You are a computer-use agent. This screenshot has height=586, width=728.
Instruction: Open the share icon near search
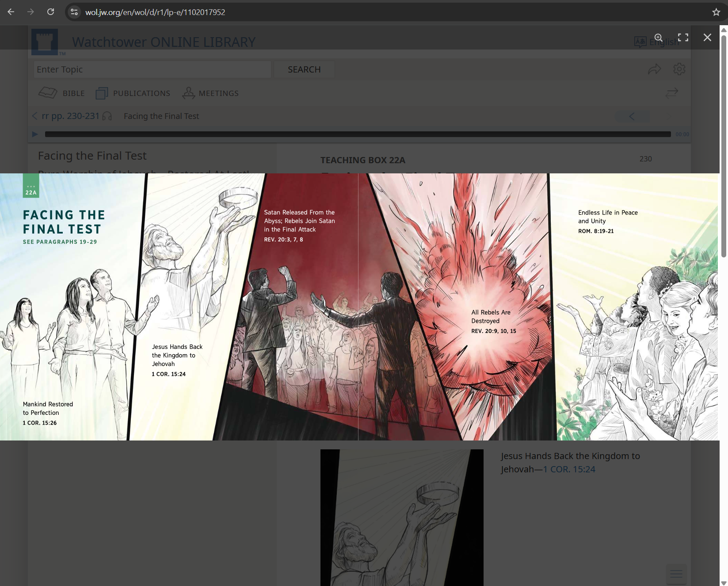(x=654, y=69)
